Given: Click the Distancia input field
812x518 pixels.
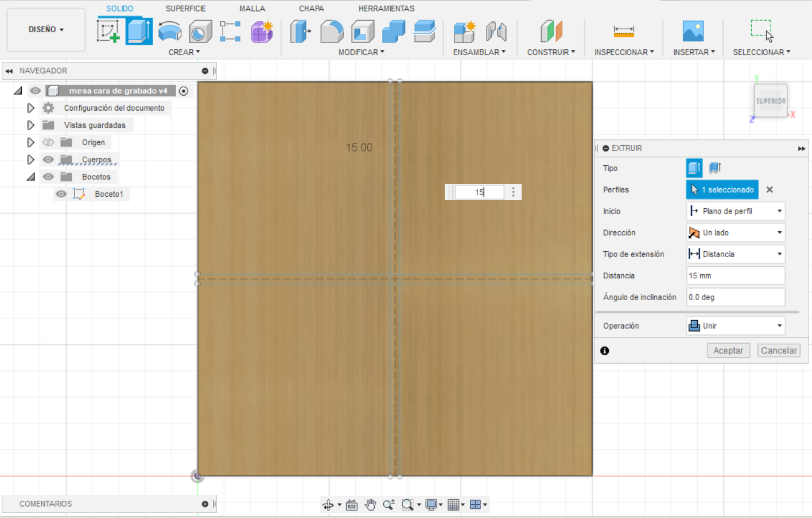Looking at the screenshot, I should (x=736, y=276).
